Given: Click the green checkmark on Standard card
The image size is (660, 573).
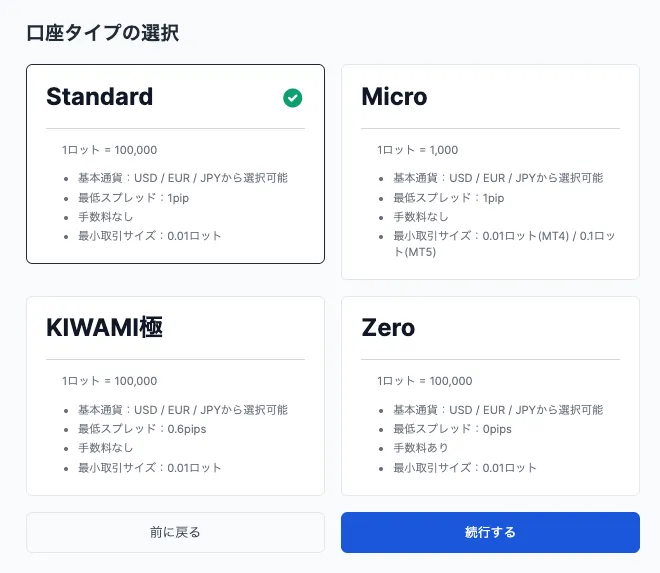Looking at the screenshot, I should (292, 97).
